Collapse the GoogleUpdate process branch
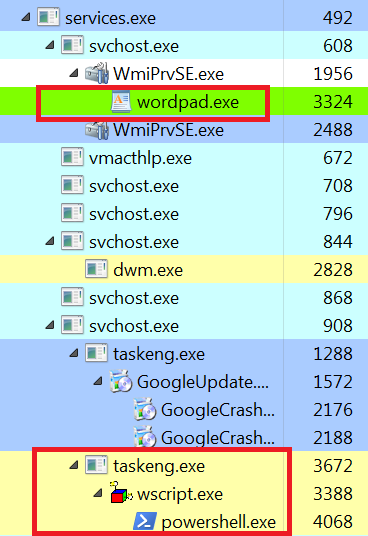Viewport: 368px width, 536px height. [x=98, y=381]
